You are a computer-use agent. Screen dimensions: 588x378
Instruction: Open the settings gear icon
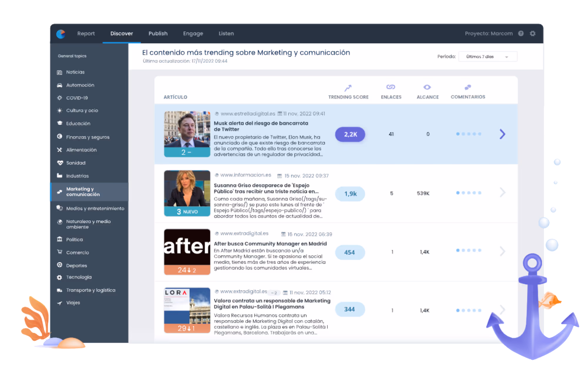533,33
